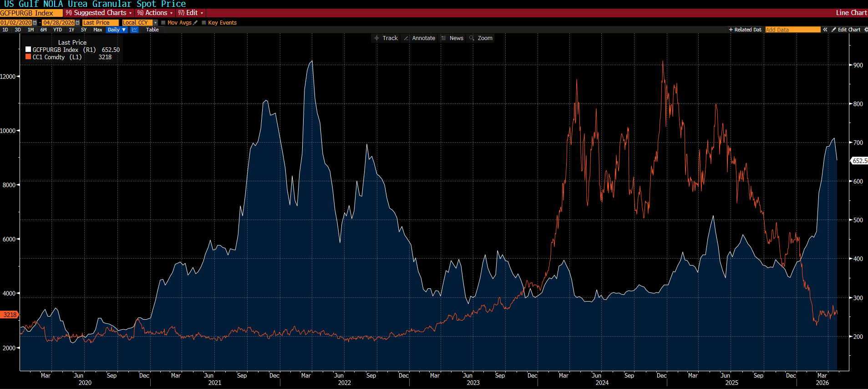Open the Daily periodicity dropdown
Screen dimensions: 868x389
click(117, 30)
